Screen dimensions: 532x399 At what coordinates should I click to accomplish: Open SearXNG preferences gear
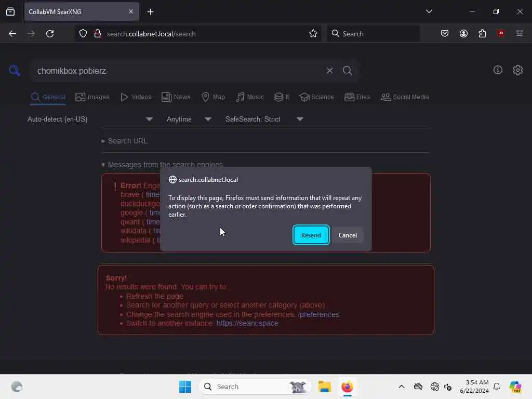click(517, 70)
